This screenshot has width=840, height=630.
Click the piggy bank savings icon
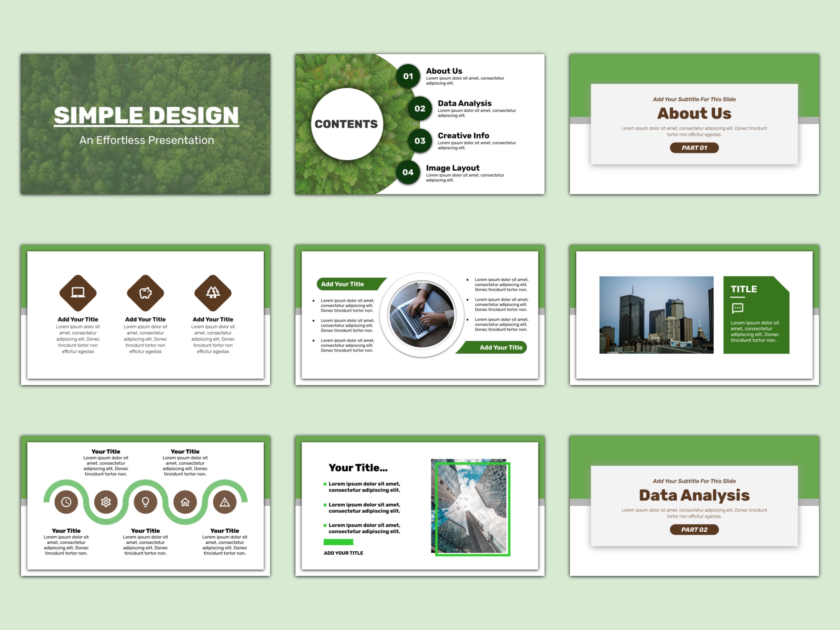pos(145,293)
